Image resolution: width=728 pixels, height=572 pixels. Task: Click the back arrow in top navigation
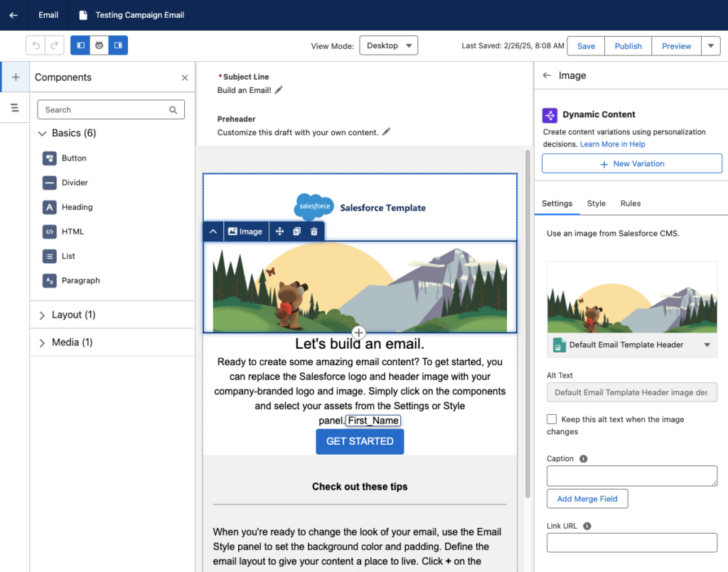(14, 15)
